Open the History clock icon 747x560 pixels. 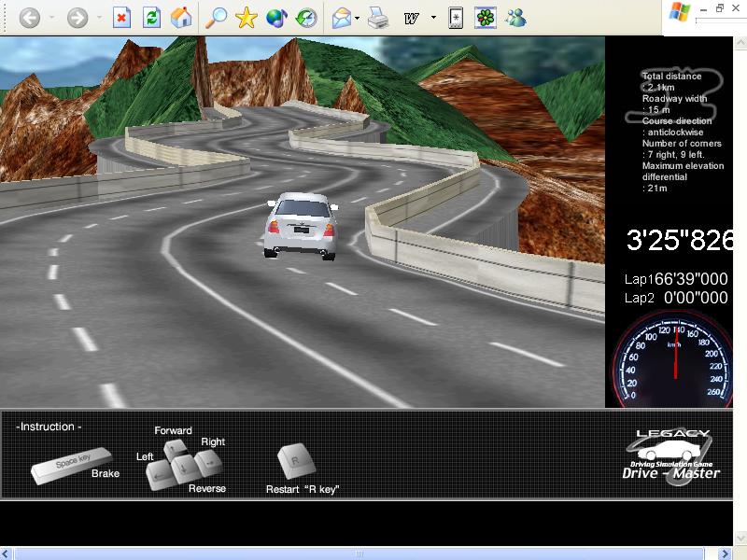coord(305,18)
